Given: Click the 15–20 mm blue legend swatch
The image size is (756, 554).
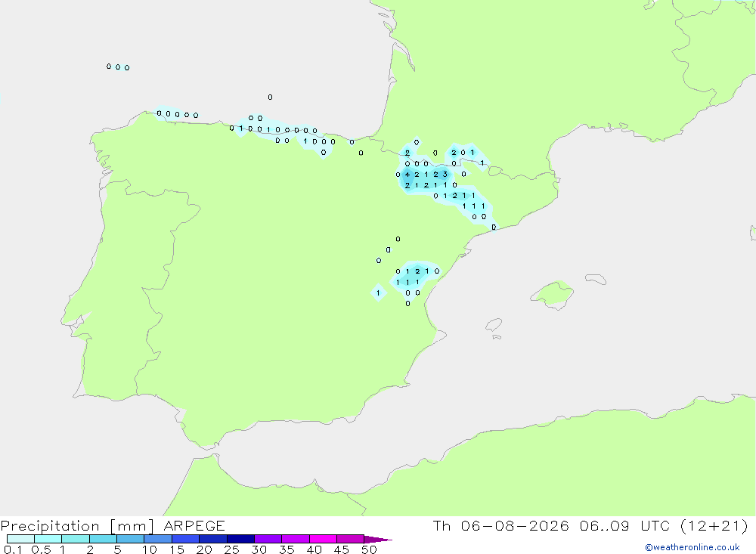Looking at the screenshot, I should point(185,539).
